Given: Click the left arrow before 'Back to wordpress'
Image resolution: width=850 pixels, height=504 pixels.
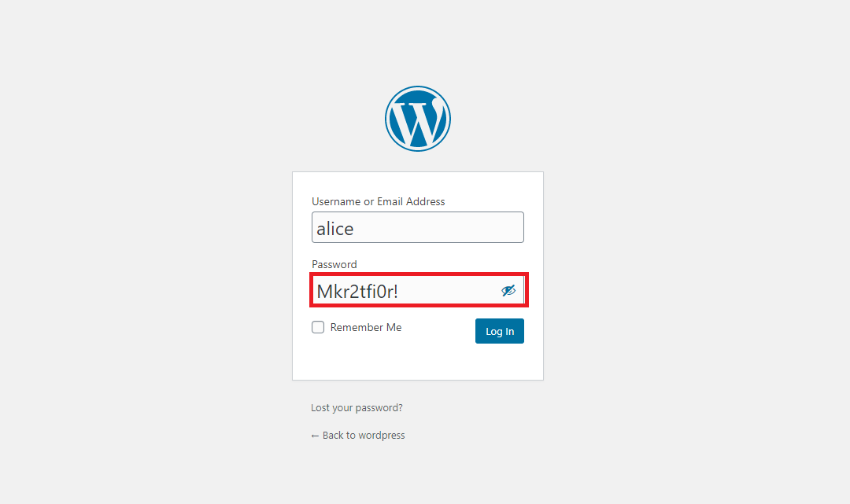Looking at the screenshot, I should pos(315,436).
